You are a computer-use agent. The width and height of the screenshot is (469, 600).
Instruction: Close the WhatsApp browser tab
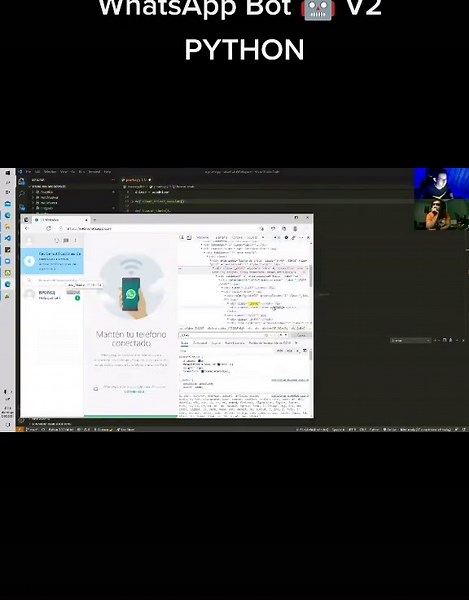click(86, 220)
